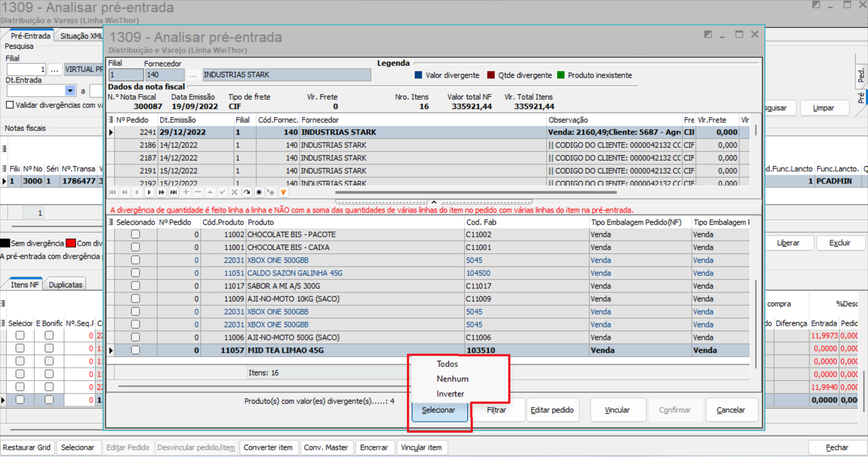The height and width of the screenshot is (458, 868).
Task: Choose Inverter from the selection menu
Action: click(x=450, y=394)
